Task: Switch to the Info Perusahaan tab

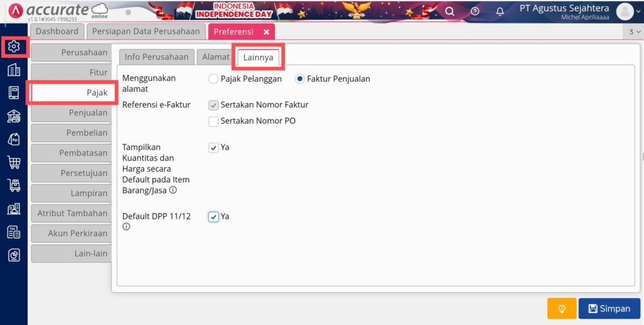Action: [157, 57]
